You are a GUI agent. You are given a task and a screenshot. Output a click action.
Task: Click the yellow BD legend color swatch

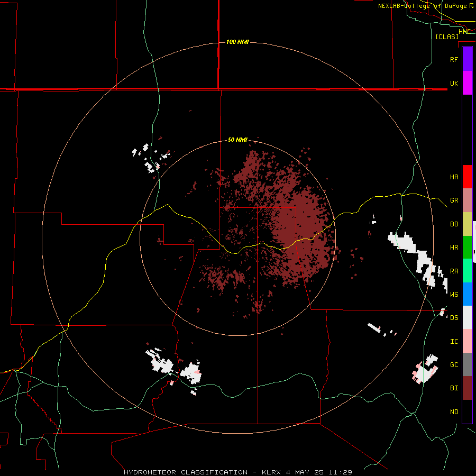(x=467, y=224)
